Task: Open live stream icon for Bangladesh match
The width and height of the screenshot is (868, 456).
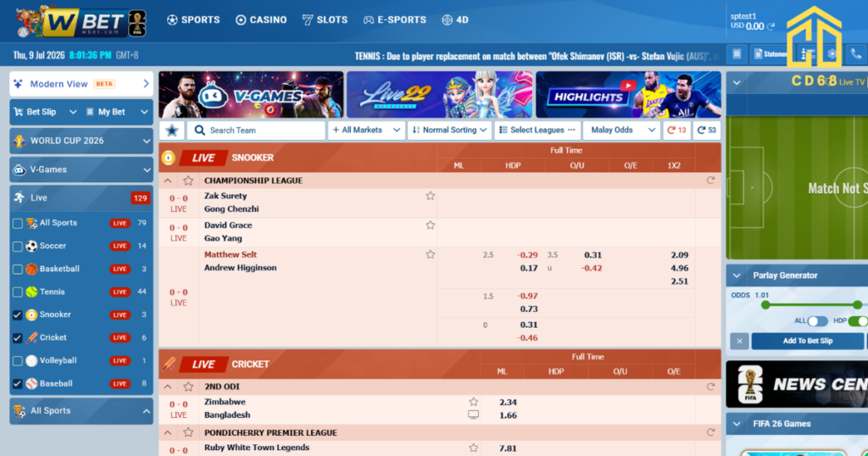Action: point(473,414)
